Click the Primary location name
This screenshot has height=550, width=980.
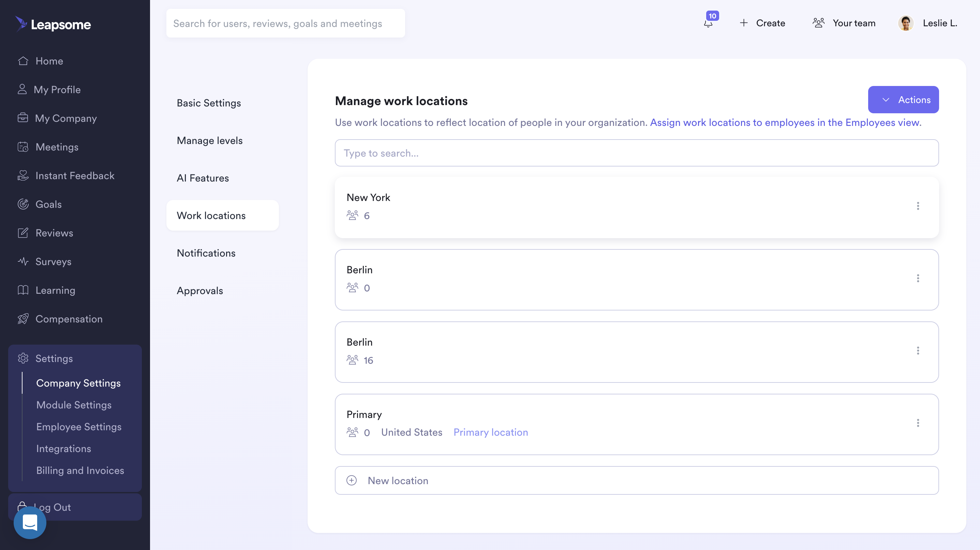364,414
